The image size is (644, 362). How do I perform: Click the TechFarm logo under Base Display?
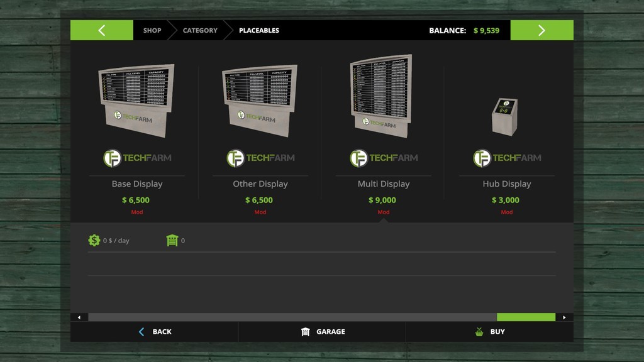coord(137,158)
